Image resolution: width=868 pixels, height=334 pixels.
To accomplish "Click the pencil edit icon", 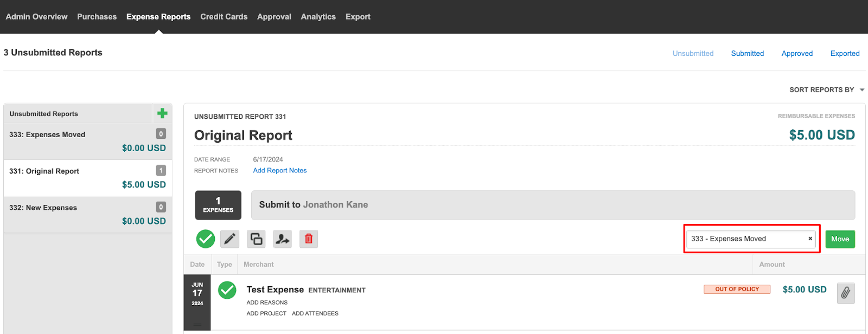I will coord(230,239).
